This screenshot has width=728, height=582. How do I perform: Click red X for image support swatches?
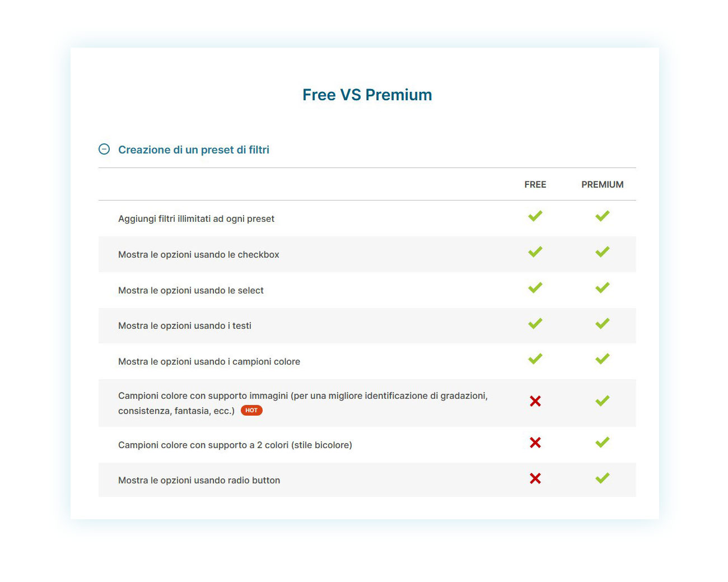tap(535, 401)
